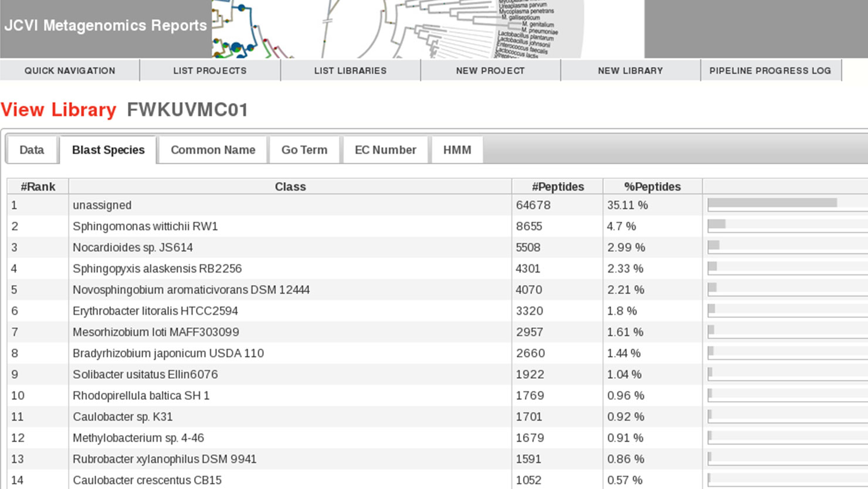Click the %Peptides column header
Screen dimensions: 868x489
click(x=652, y=186)
